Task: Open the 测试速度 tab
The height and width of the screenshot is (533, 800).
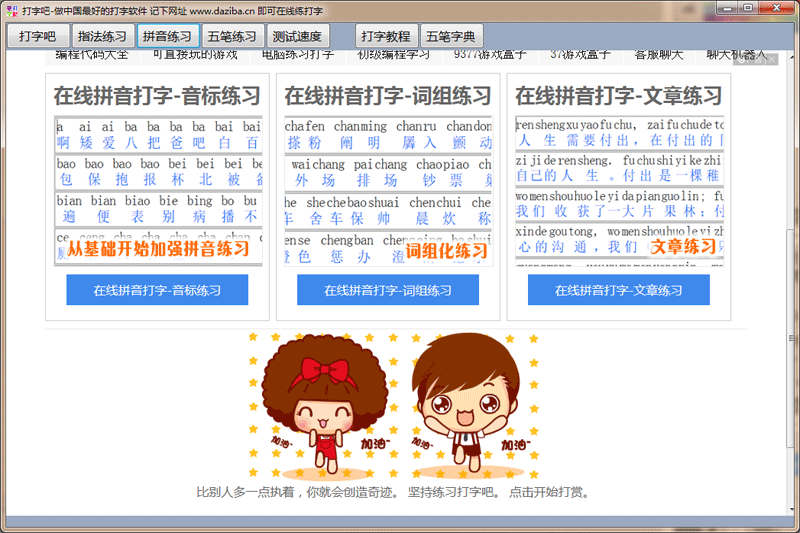Action: tap(297, 36)
